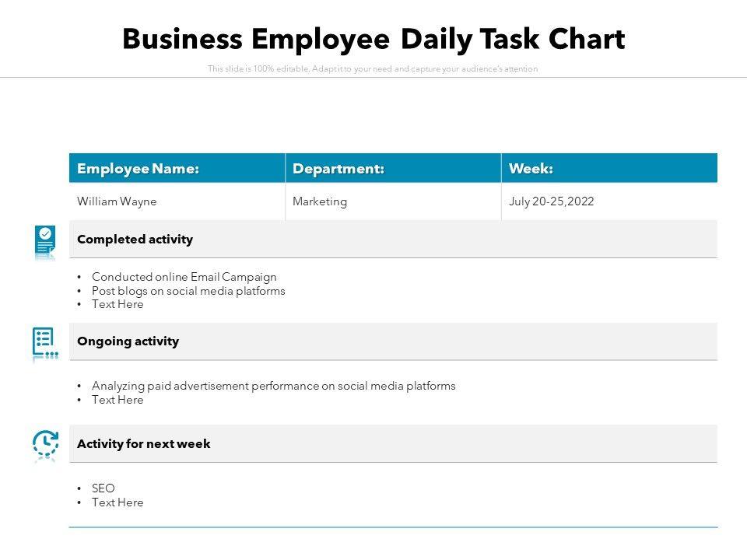Select the Activity for next week header
Viewport: 747px width, 560px height.
click(144, 444)
